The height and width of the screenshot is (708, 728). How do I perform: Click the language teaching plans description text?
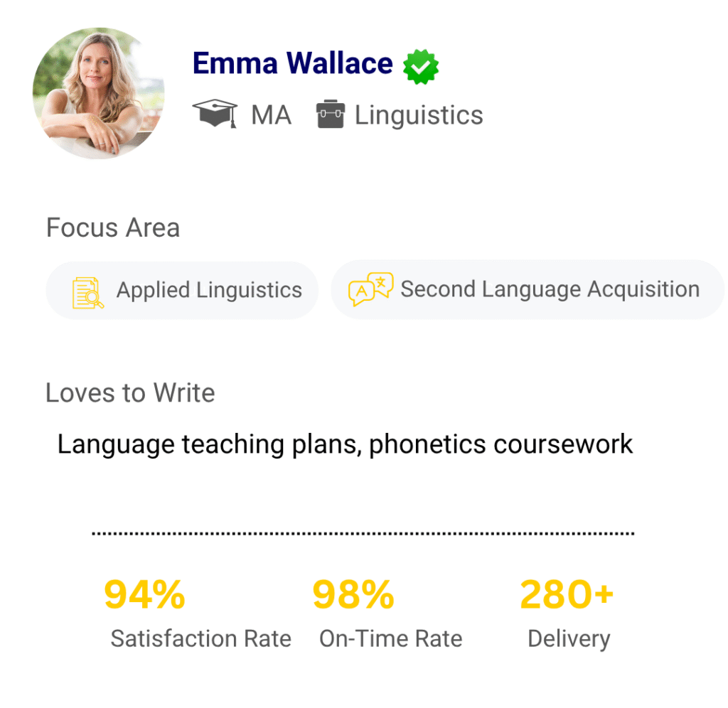345,444
